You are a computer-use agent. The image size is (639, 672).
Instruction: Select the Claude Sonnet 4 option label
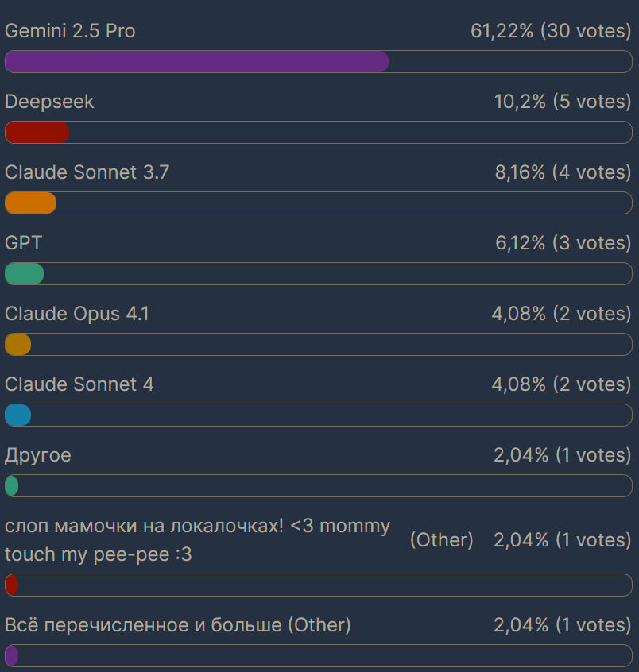coord(79,384)
